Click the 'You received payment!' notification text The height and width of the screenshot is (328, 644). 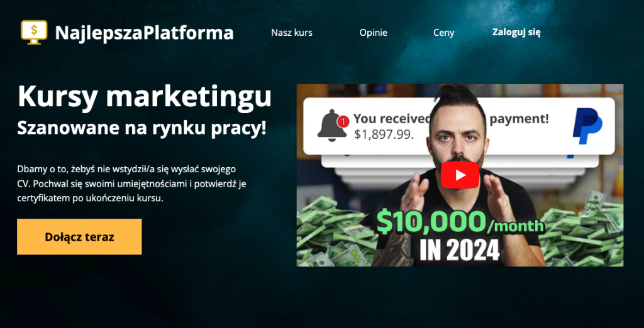tap(451, 119)
